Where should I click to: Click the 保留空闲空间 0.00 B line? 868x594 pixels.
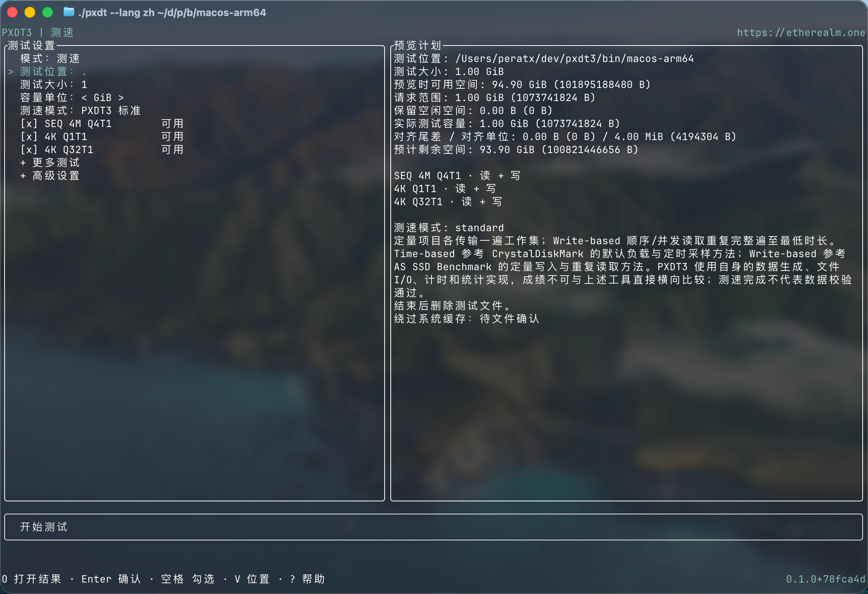click(473, 111)
